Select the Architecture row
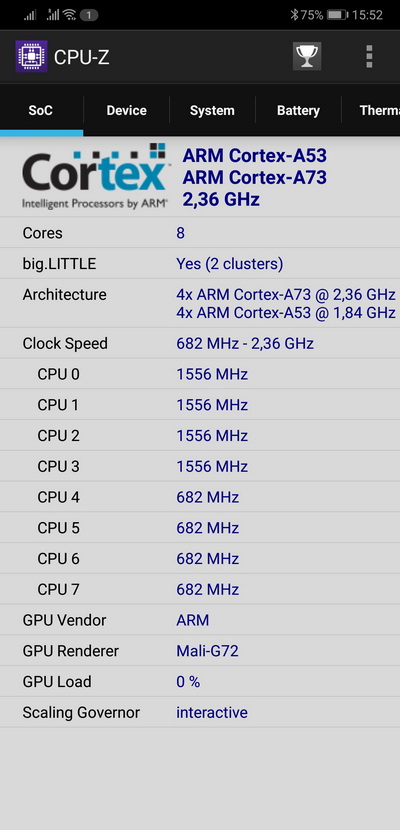Image resolution: width=400 pixels, height=830 pixels. 200,303
